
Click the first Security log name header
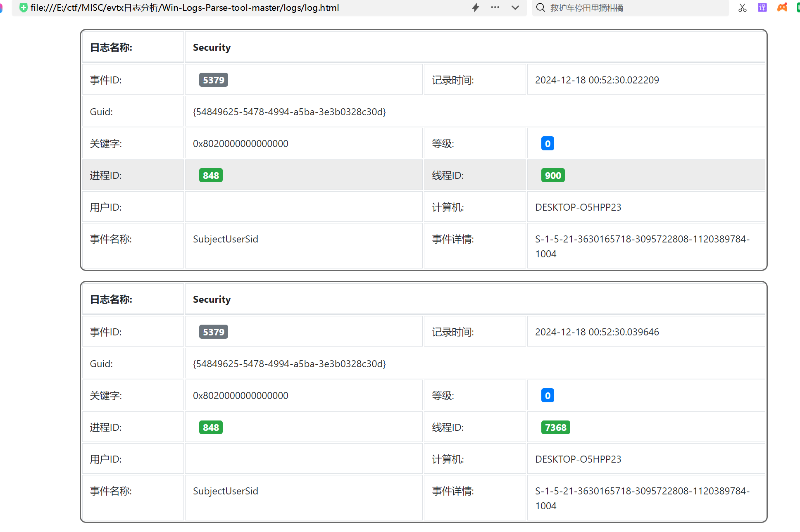[x=212, y=47]
